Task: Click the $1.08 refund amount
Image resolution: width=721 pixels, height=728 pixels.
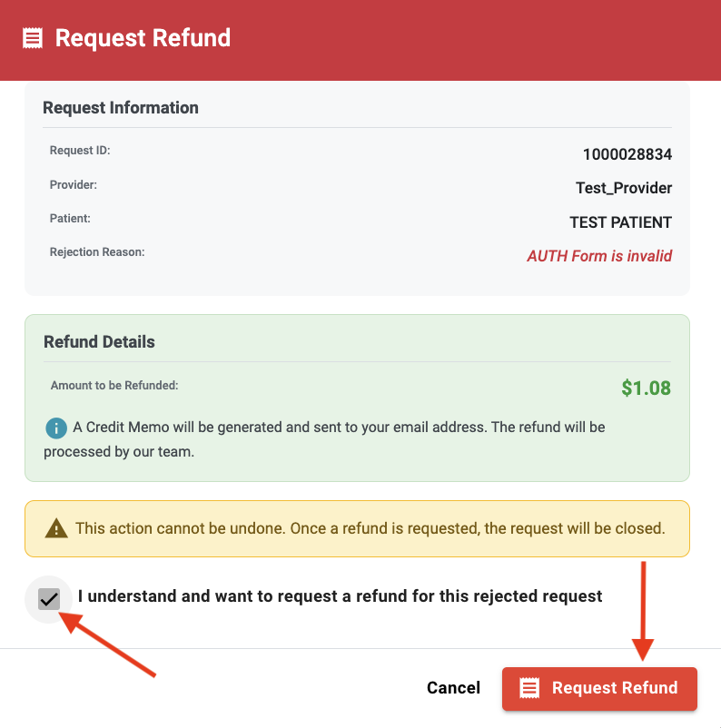Action: 646,389
